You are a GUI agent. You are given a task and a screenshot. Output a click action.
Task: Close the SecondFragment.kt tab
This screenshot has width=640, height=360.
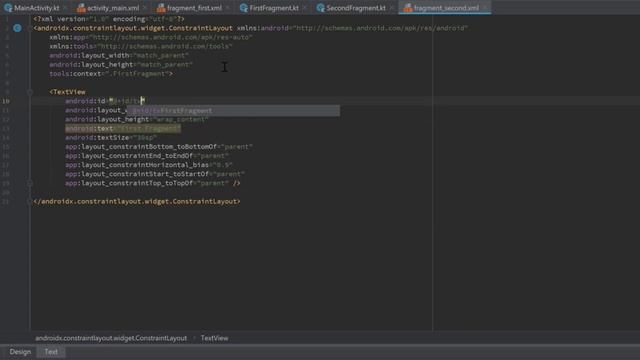tap(391, 8)
